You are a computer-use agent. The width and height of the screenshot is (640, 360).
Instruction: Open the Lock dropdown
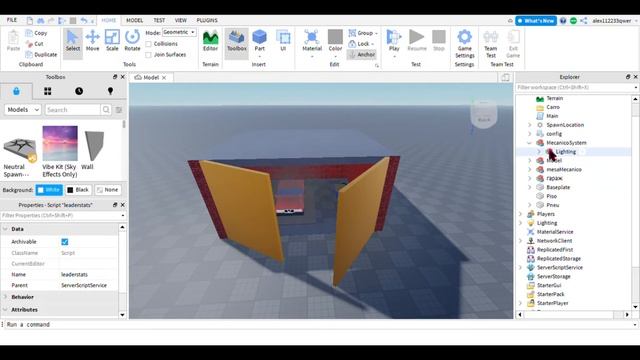click(362, 44)
